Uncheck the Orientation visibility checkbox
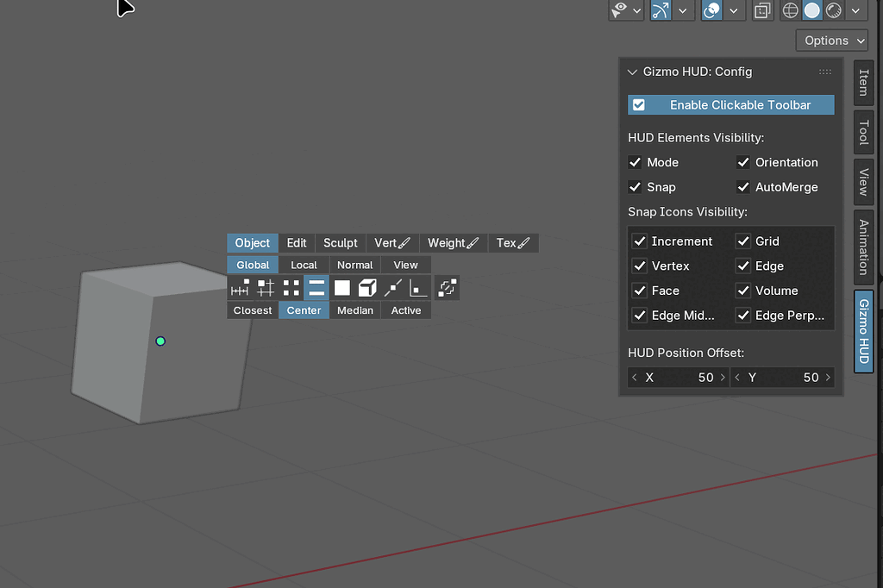Viewport: 883px width, 588px height. pos(743,162)
